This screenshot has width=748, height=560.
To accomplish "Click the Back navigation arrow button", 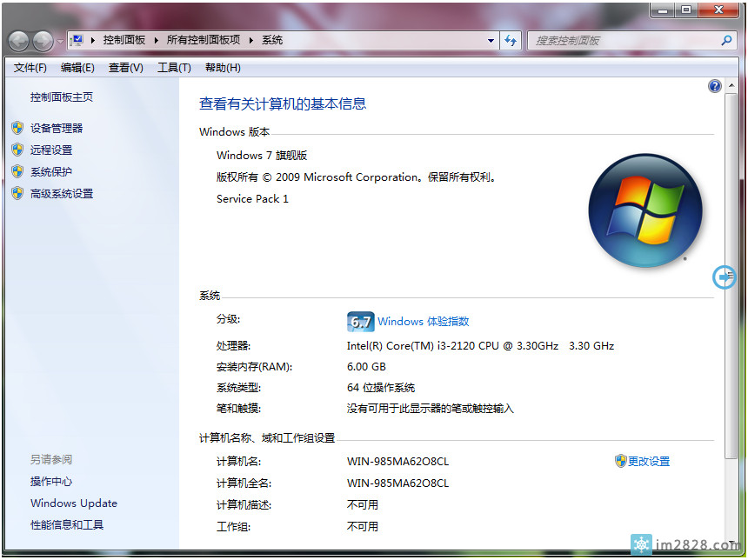I will [x=19, y=42].
